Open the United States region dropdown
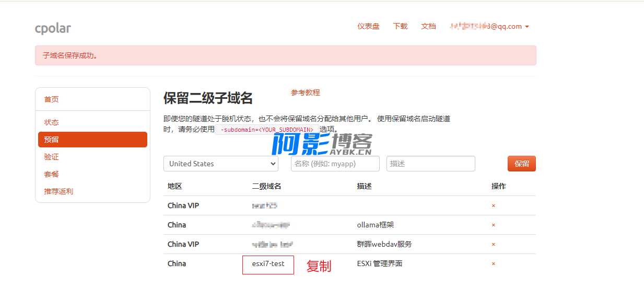 tap(220, 164)
